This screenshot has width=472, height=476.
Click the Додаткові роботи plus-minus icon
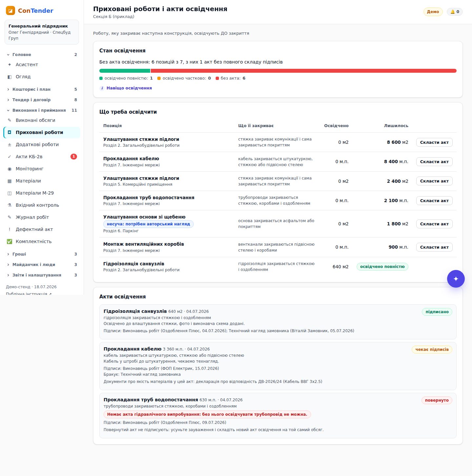tap(10, 144)
